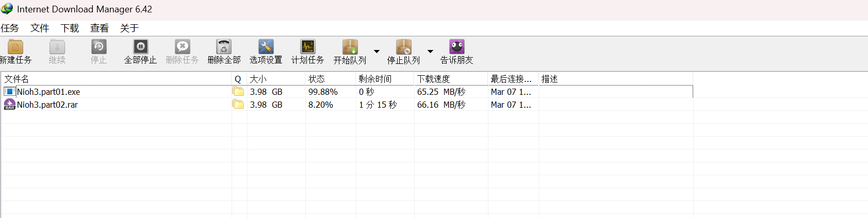Open 选项设置 (options) from the toolbar
Screen dimensions: 868x218
pos(266,47)
